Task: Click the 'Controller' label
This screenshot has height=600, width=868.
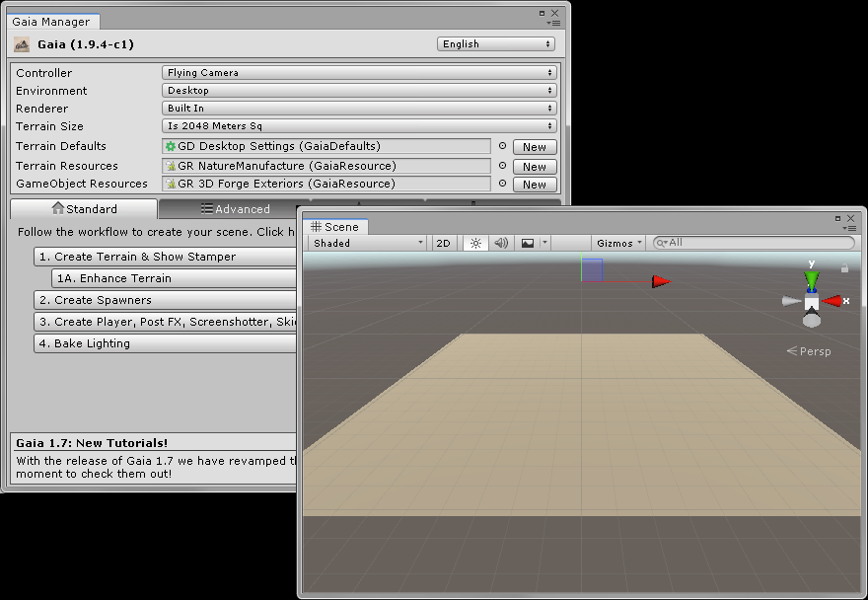Action: coord(43,73)
